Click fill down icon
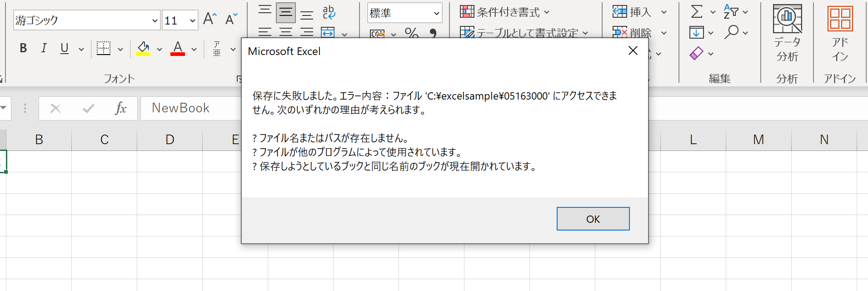Viewport: 868px width, 291px height. coord(697,32)
